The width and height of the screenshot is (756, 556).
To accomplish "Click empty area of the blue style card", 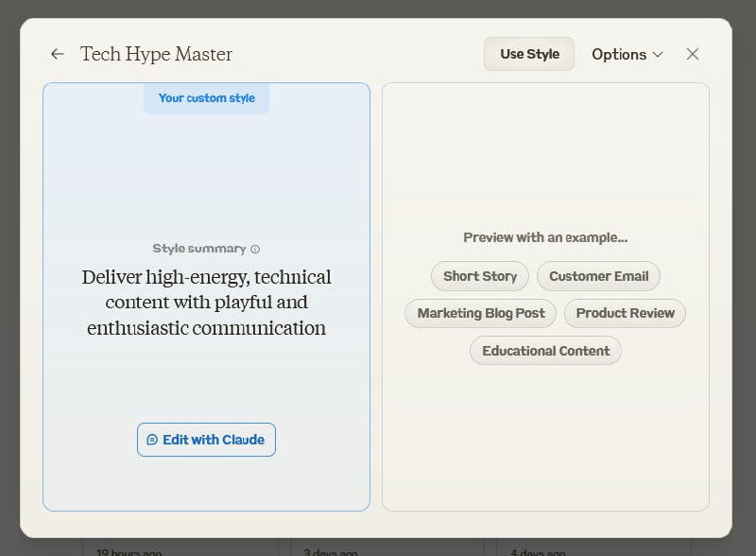I will pyautogui.click(x=206, y=170).
